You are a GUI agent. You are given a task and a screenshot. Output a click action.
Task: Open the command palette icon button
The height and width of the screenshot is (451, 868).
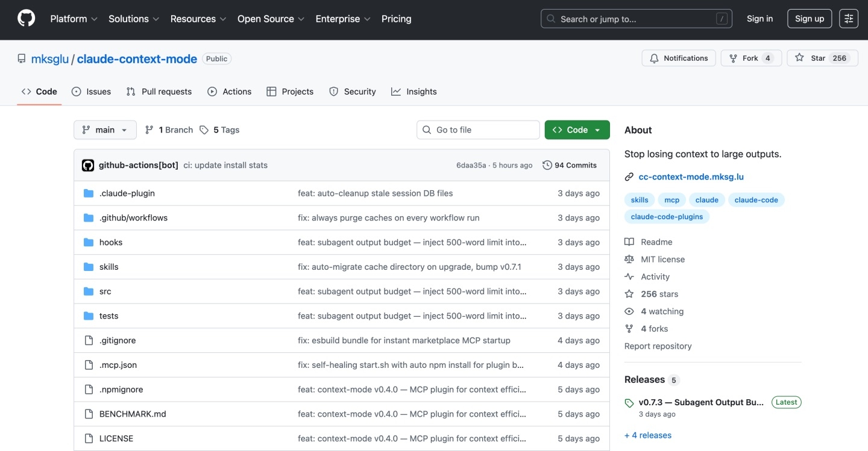tap(849, 19)
